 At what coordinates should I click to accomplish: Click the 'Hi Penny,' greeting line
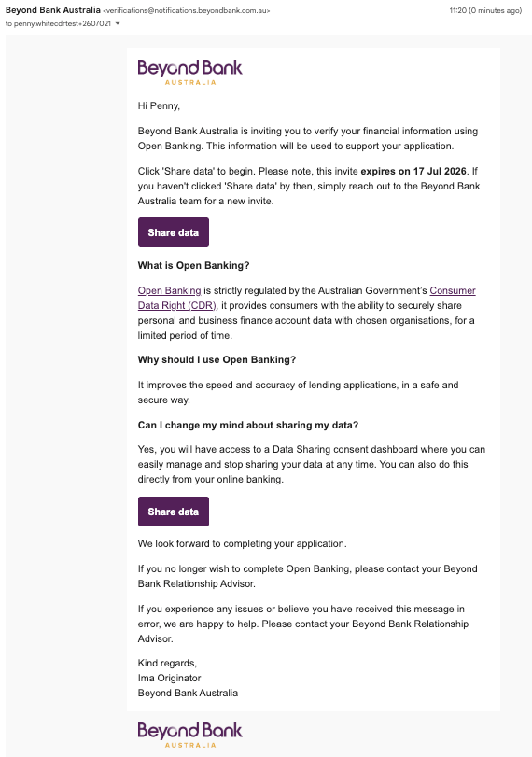159,105
